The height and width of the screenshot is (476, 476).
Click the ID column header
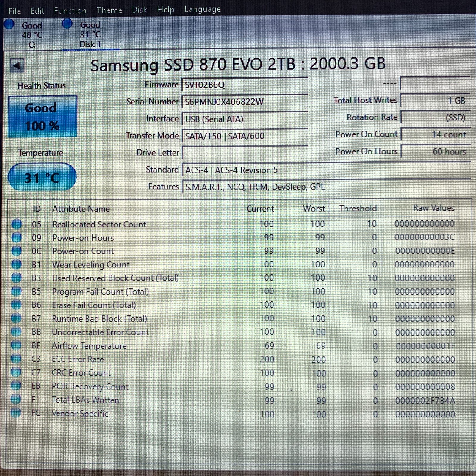click(x=37, y=209)
